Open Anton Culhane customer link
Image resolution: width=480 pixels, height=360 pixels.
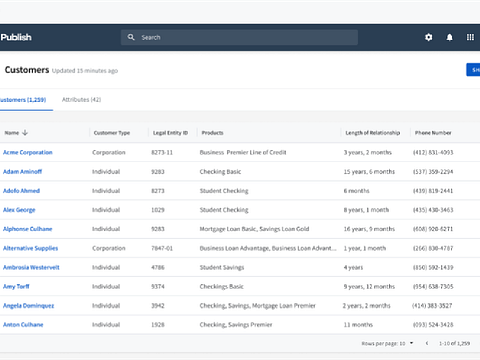pos(23,325)
